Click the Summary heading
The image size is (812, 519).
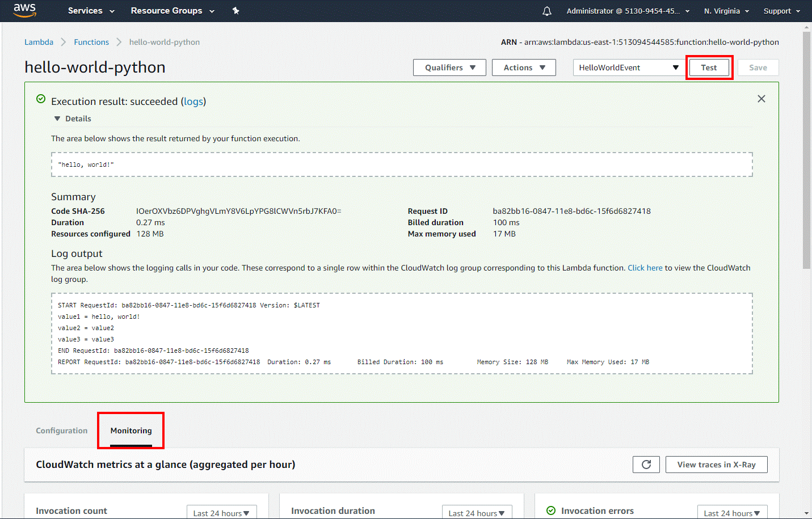(x=73, y=197)
